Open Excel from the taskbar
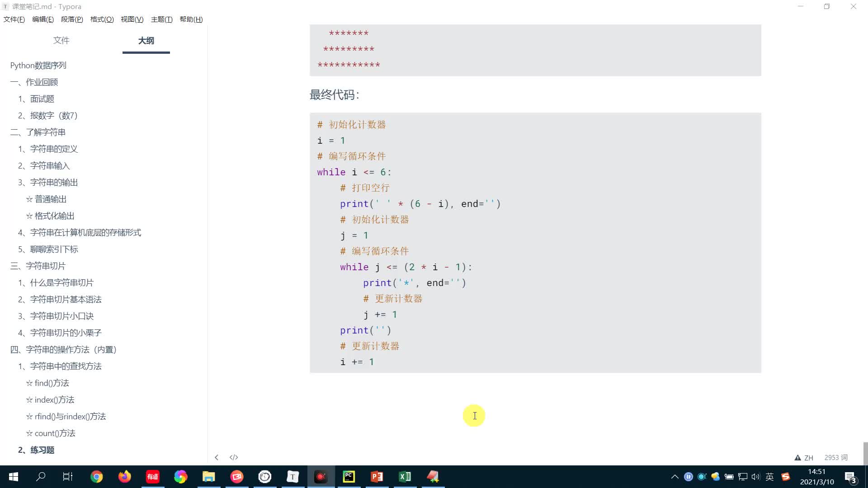868x488 pixels. (405, 477)
